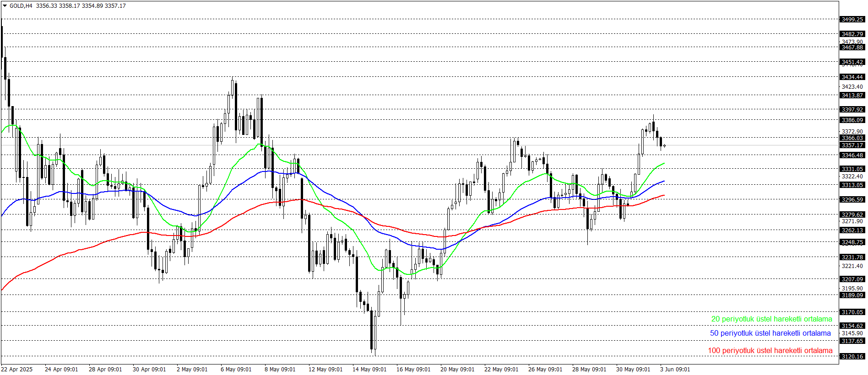Click the 3231.78 price level label
Viewport: 868px width, 375px height.
(852, 257)
